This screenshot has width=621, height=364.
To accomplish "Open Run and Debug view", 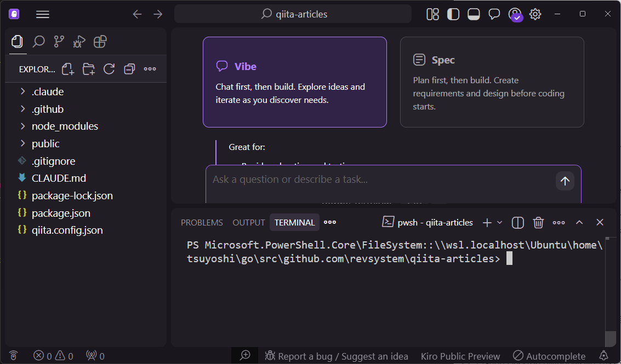I will pyautogui.click(x=79, y=42).
